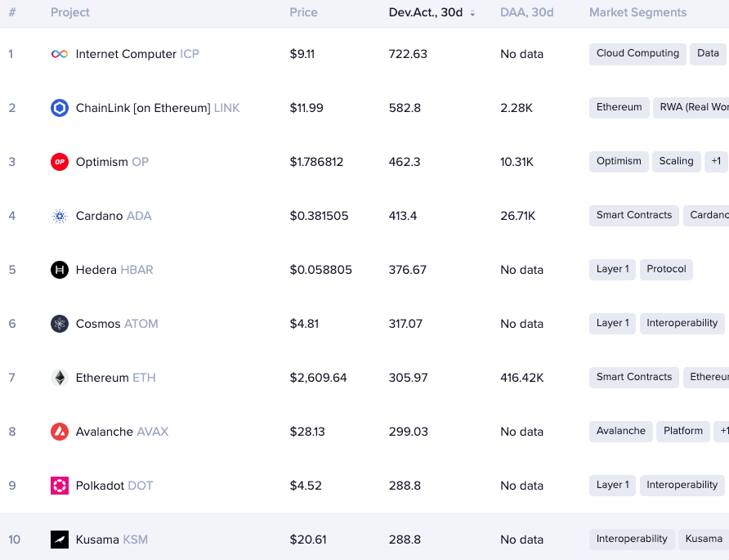Select Smart Contracts tag in Ethereum row
The image size is (729, 560).
coord(633,378)
